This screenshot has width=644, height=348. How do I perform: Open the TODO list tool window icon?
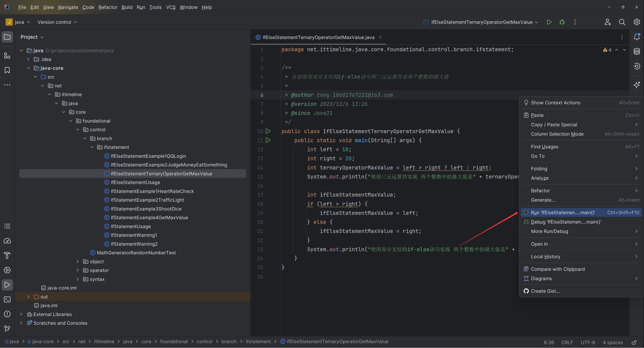[x=7, y=226]
